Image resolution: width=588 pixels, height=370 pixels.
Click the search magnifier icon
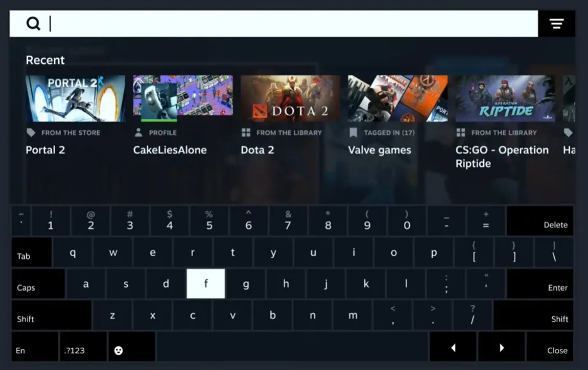coord(33,24)
